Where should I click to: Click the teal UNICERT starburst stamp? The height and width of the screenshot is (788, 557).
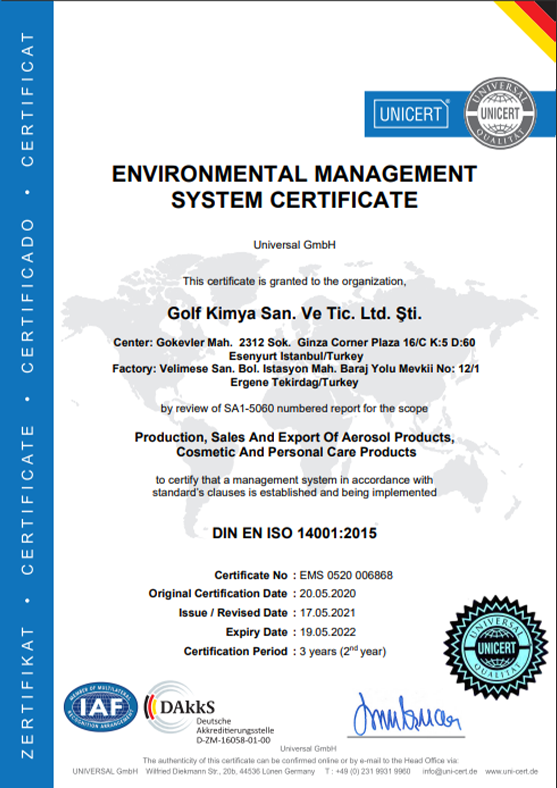pos(496,647)
